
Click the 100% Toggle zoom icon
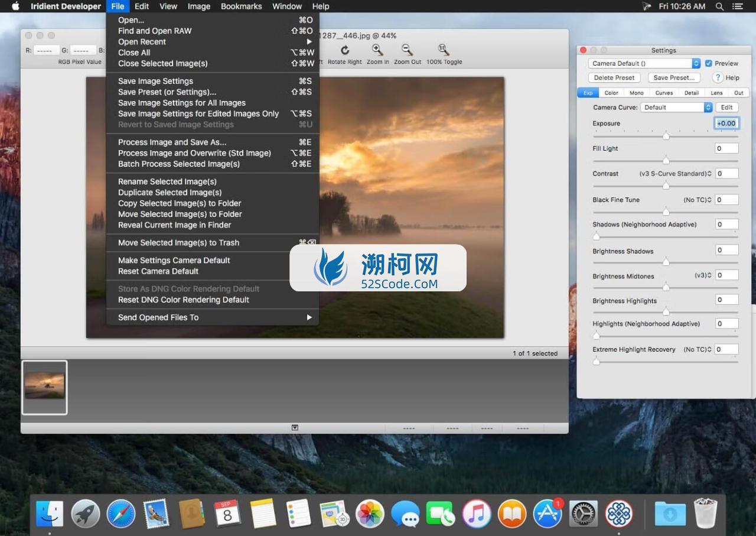[x=444, y=50]
